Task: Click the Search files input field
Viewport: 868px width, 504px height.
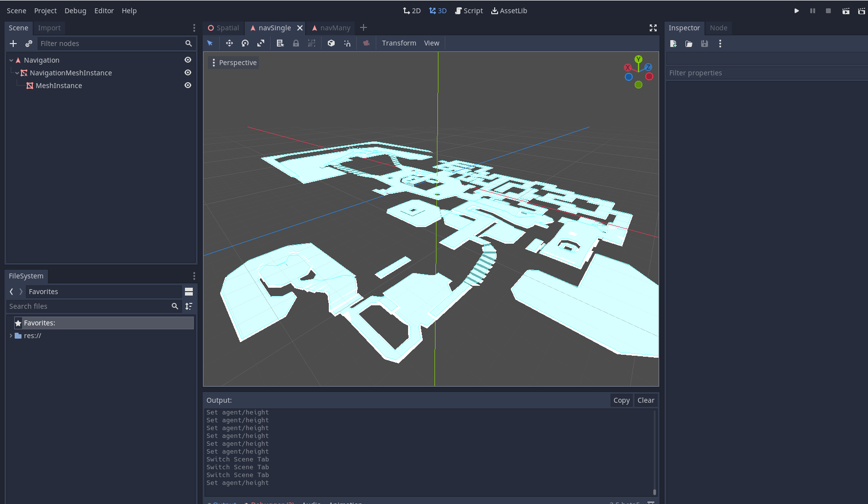Action: pos(88,306)
